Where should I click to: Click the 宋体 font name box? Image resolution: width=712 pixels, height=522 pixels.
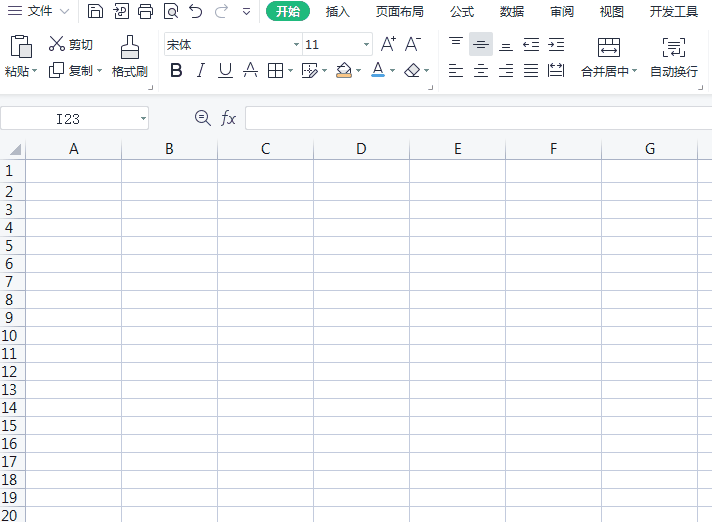[228, 44]
